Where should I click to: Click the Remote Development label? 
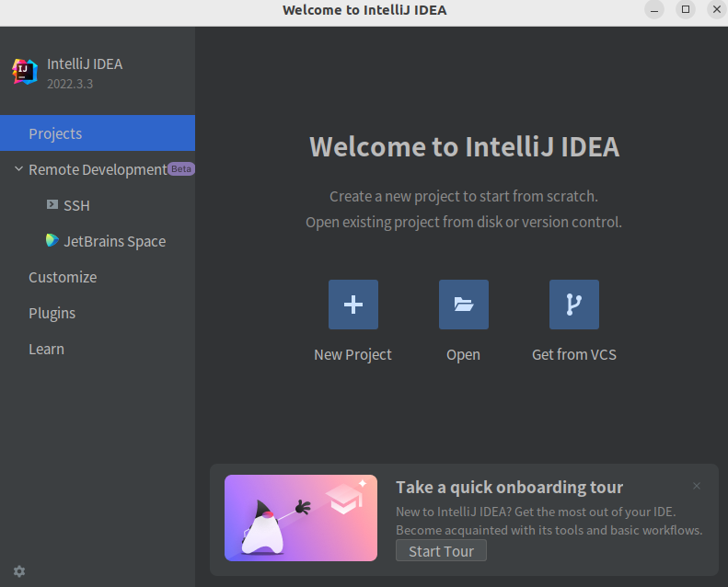point(98,170)
